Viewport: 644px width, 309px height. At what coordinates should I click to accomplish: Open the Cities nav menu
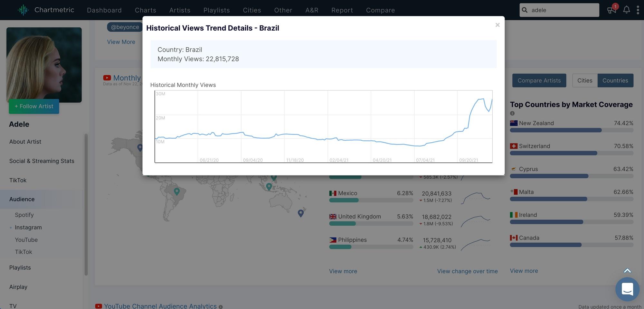(x=252, y=10)
